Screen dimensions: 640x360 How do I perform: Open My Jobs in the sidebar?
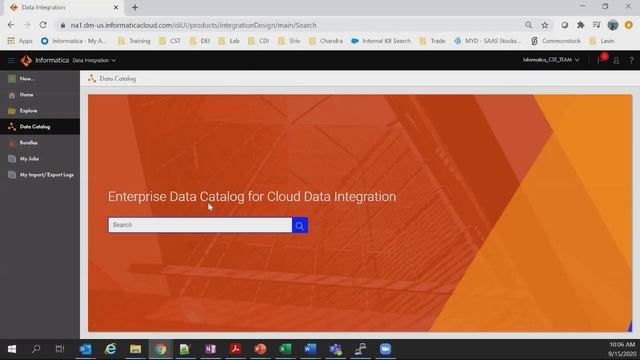pos(40,159)
